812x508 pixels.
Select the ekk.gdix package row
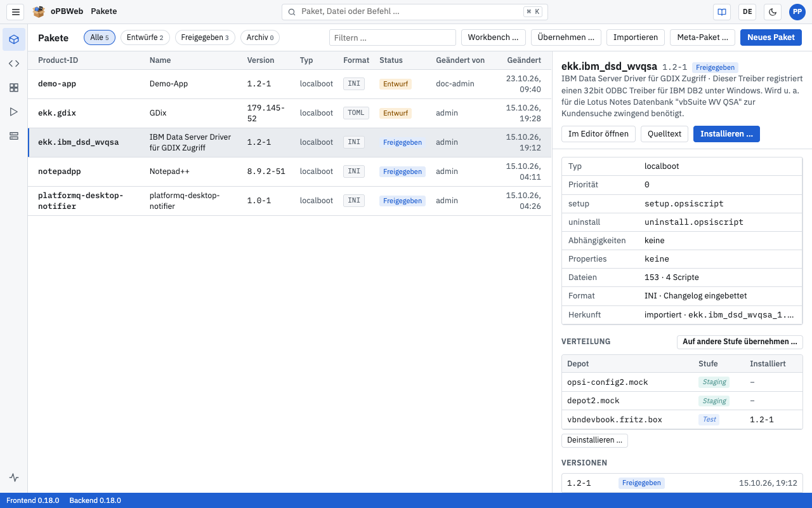290,113
